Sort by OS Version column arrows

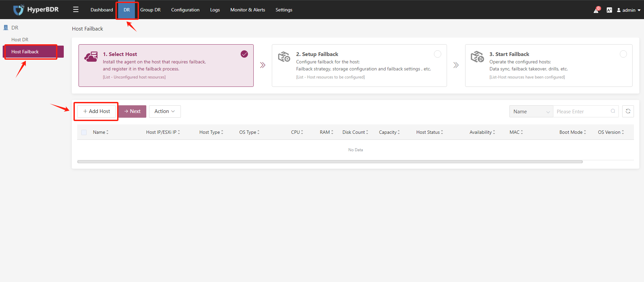(623, 132)
